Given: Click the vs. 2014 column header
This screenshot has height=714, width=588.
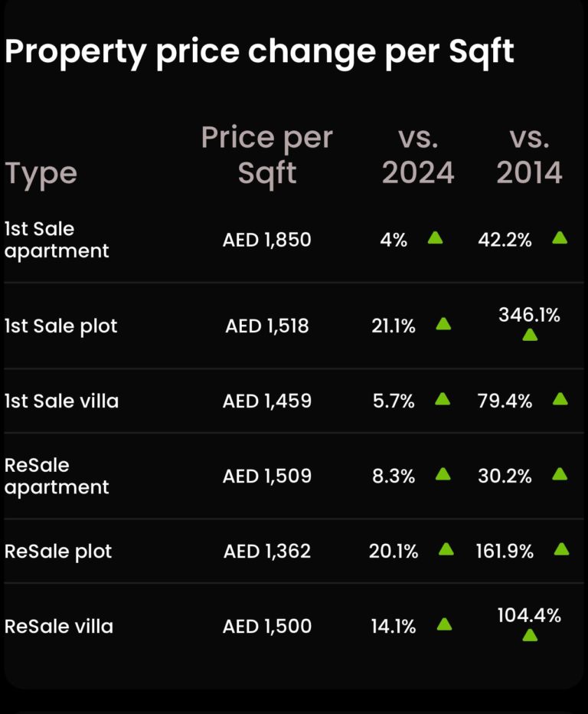Looking at the screenshot, I should click(x=529, y=156).
